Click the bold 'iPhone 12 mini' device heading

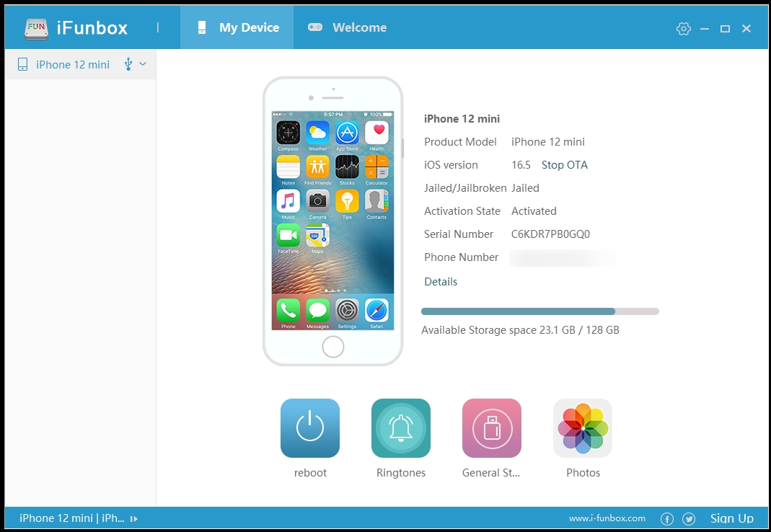pyautogui.click(x=462, y=118)
